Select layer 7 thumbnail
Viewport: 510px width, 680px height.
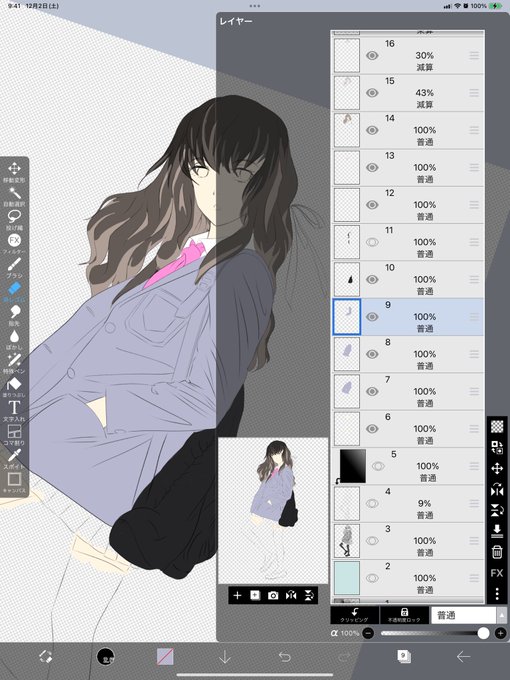(x=347, y=391)
